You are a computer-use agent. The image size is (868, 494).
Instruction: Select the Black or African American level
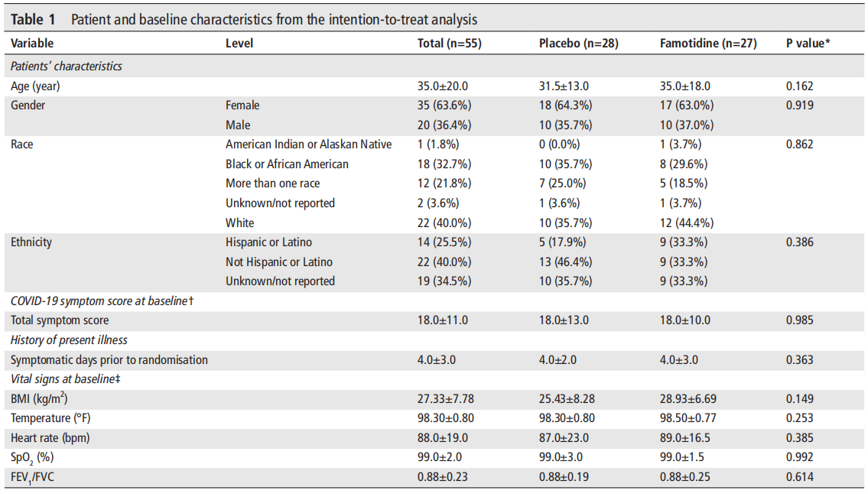pos(287,164)
